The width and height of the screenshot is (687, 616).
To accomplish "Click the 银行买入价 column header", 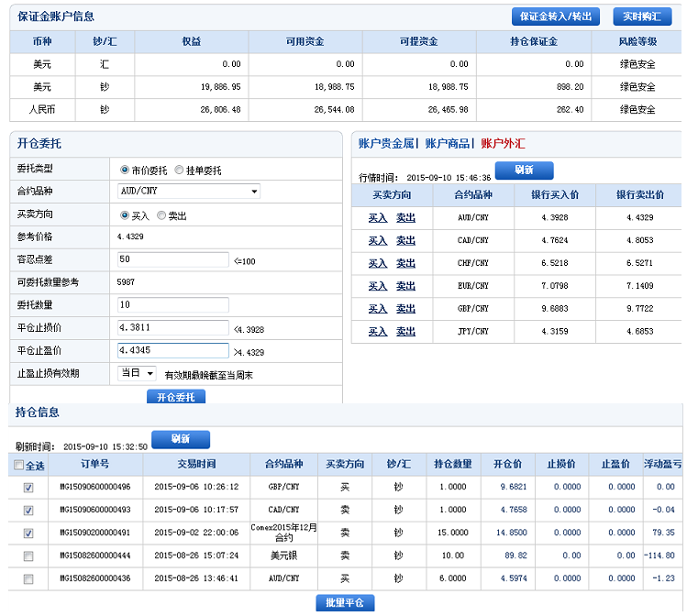I will point(555,195).
